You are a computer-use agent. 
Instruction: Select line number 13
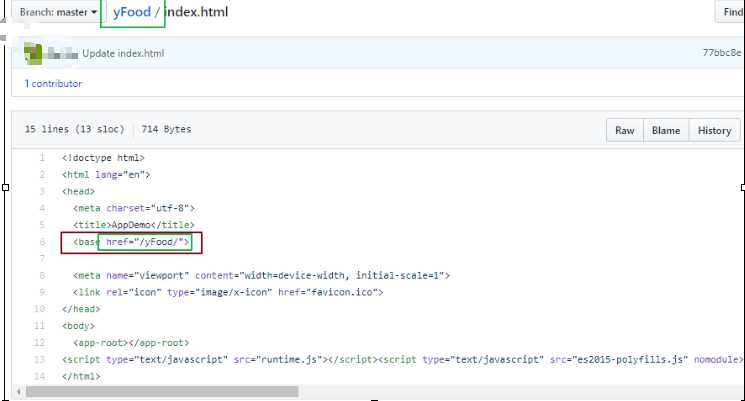point(39,360)
